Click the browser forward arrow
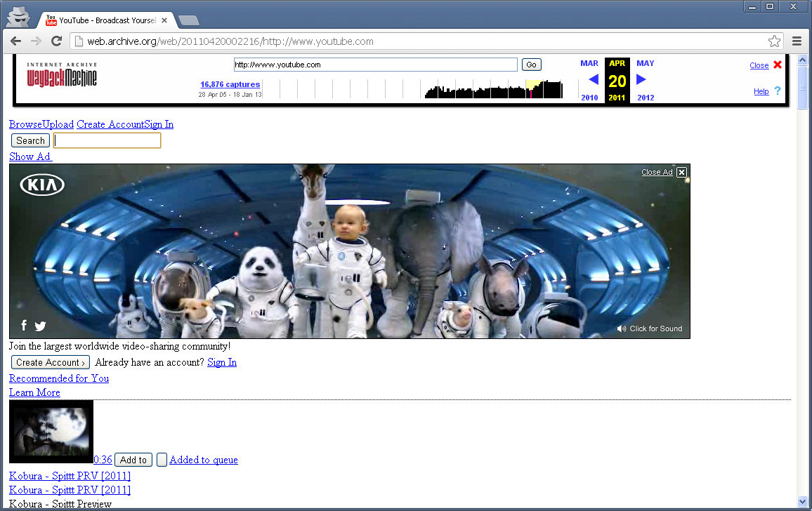This screenshot has width=812, height=511. (x=36, y=41)
